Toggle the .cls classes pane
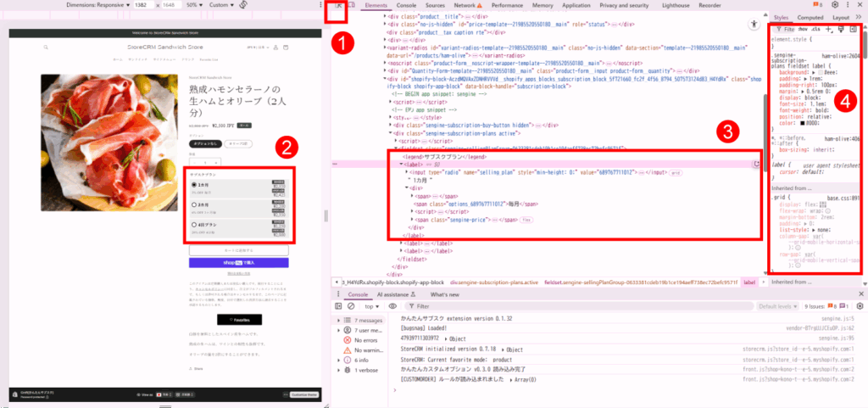 (x=816, y=29)
